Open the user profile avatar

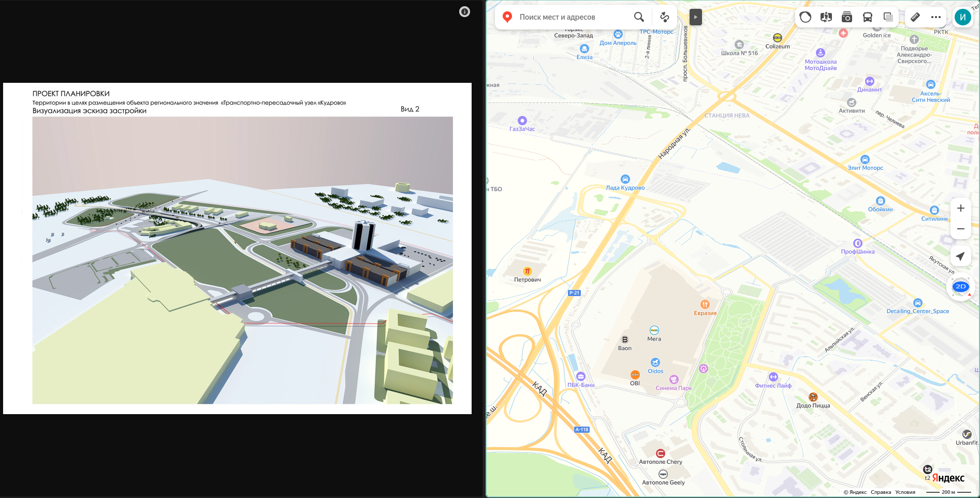pos(962,17)
